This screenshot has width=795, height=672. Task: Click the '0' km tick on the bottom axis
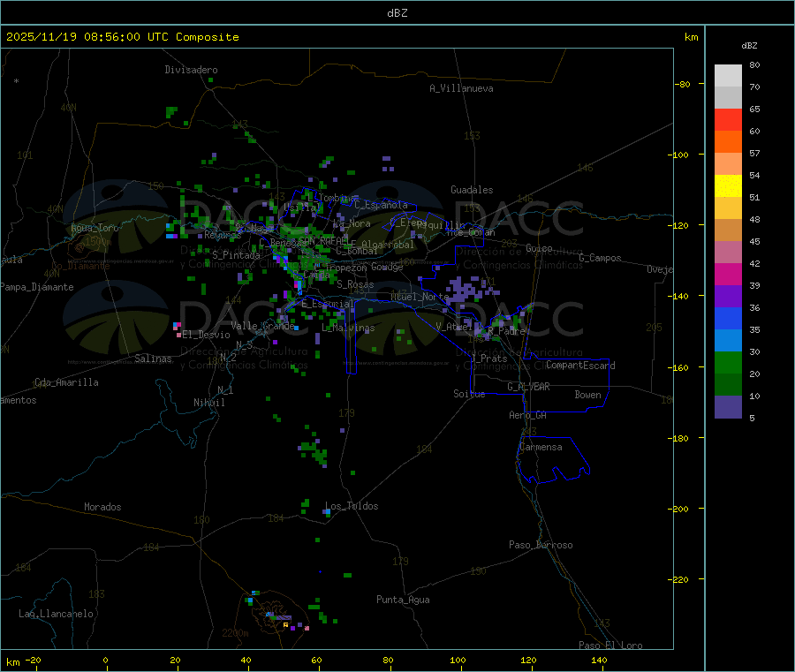point(105,660)
